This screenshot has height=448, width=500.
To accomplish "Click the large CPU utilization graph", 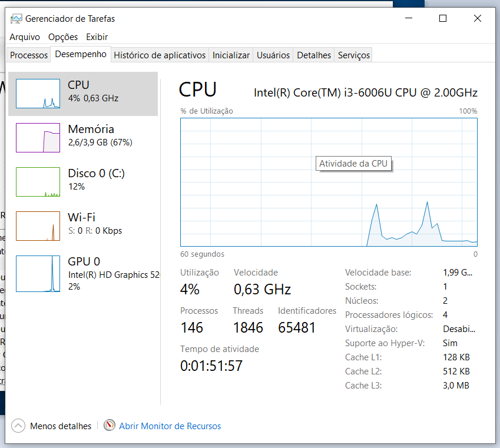I will point(329,182).
